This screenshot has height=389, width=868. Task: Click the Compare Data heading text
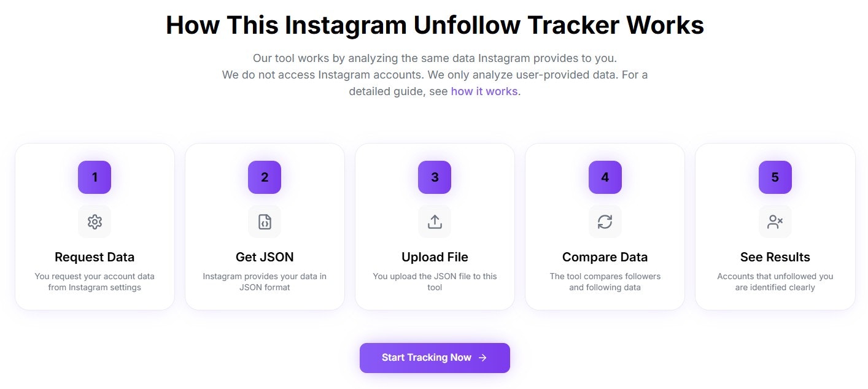[x=605, y=257]
